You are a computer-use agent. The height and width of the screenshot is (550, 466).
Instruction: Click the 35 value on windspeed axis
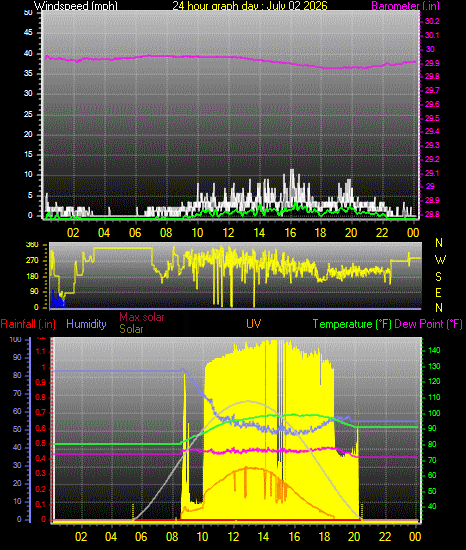pos(28,73)
